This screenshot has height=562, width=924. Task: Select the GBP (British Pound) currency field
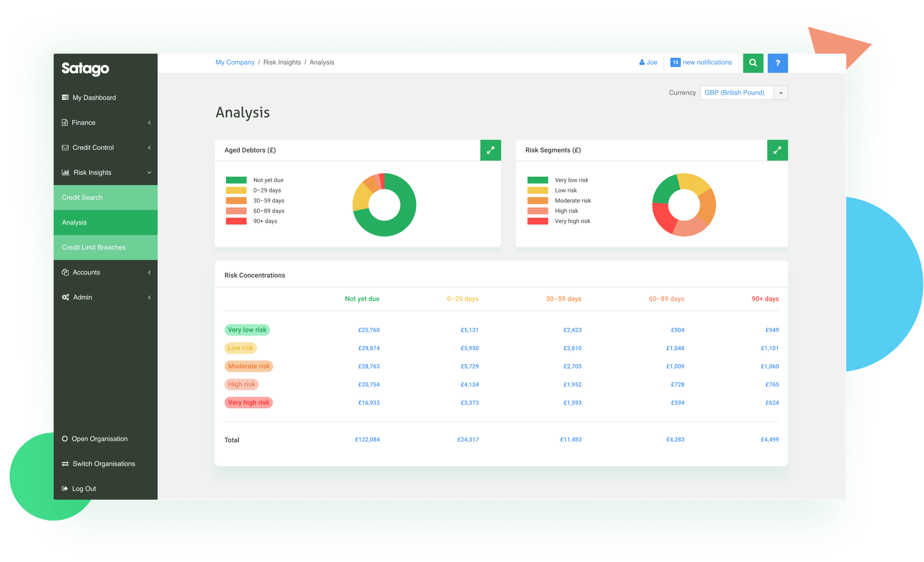(x=737, y=93)
